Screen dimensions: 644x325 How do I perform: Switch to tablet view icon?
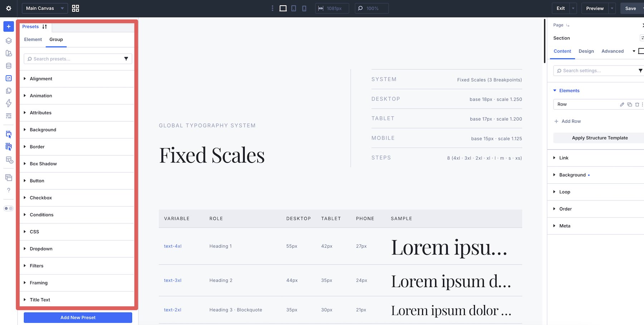294,8
